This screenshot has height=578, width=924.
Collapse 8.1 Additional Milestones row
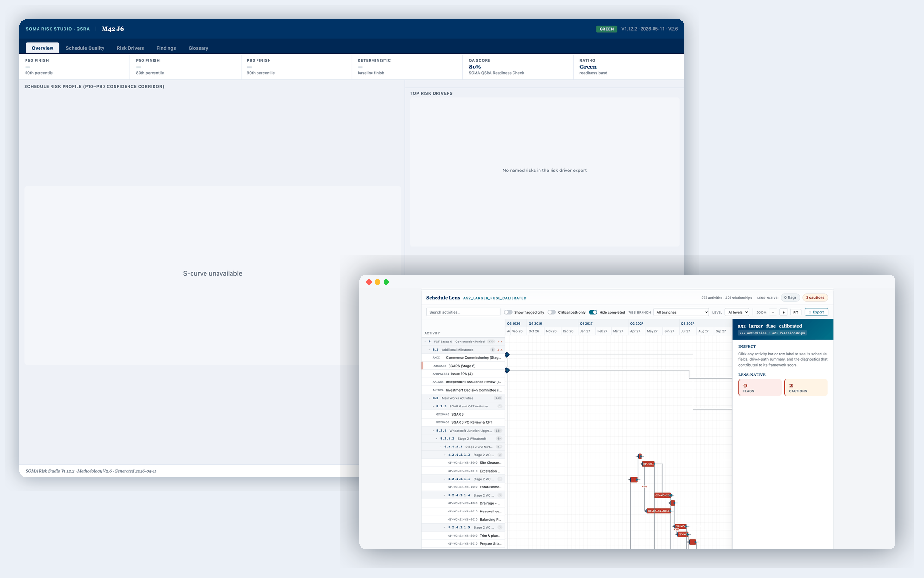(429, 350)
